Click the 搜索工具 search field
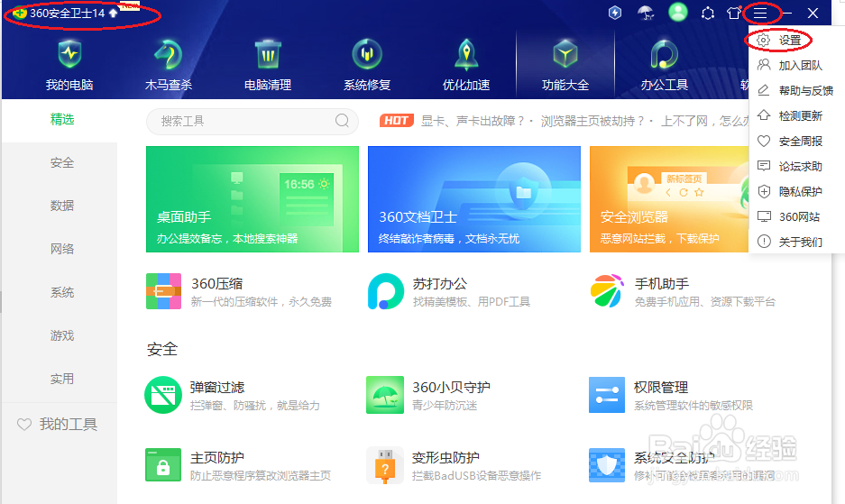The height and width of the screenshot is (504, 845). (253, 121)
